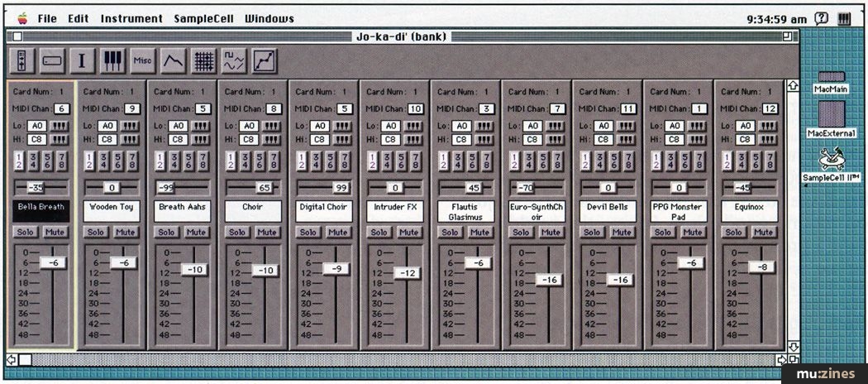Screen dimensions: 868x384
Task: Open the Misc parameters toolbar button
Action: coord(143,60)
